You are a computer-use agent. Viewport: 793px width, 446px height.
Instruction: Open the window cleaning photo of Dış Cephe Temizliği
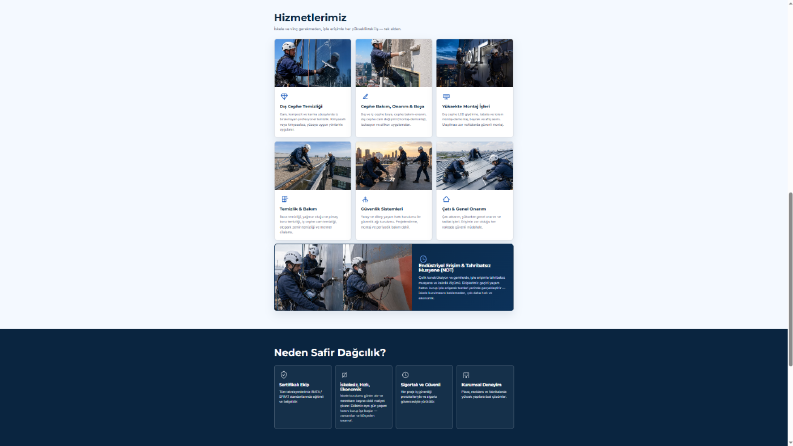313,63
